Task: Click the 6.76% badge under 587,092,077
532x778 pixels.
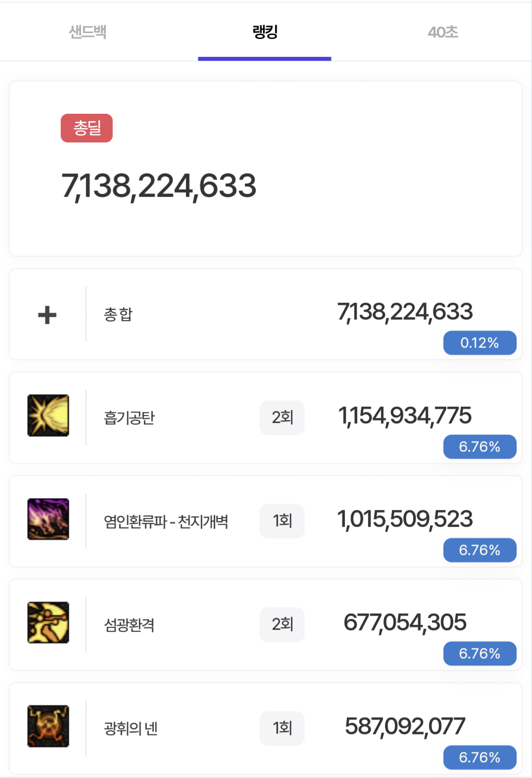Action: [480, 758]
